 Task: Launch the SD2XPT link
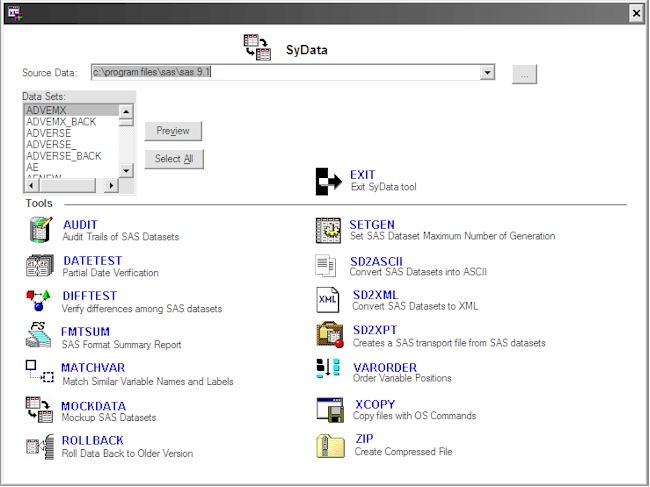375,330
